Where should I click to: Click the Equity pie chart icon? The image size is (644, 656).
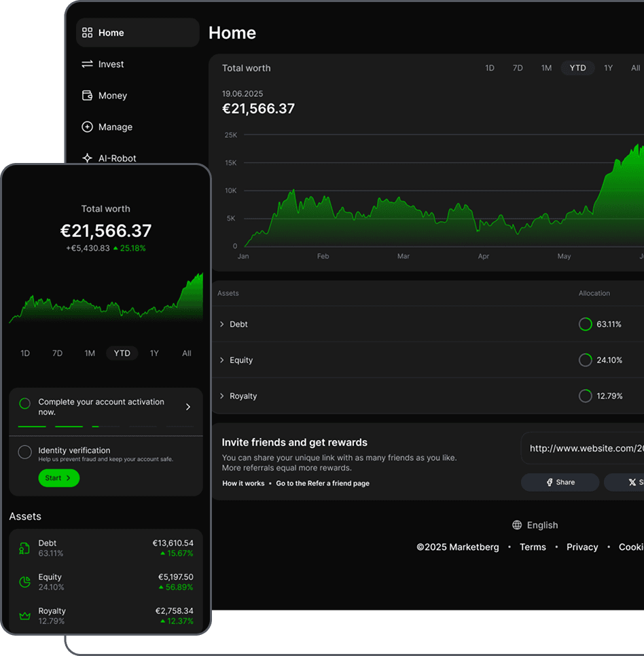(25, 582)
